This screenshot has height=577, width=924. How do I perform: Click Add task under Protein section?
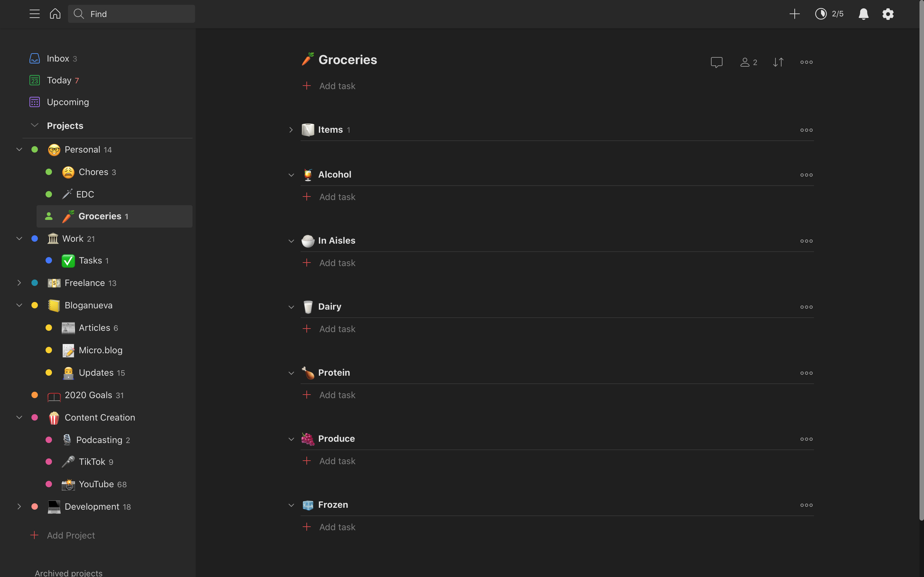[337, 395]
